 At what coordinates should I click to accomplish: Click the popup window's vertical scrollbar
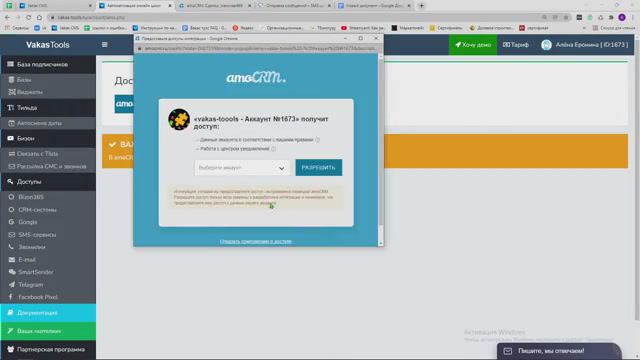click(381, 150)
